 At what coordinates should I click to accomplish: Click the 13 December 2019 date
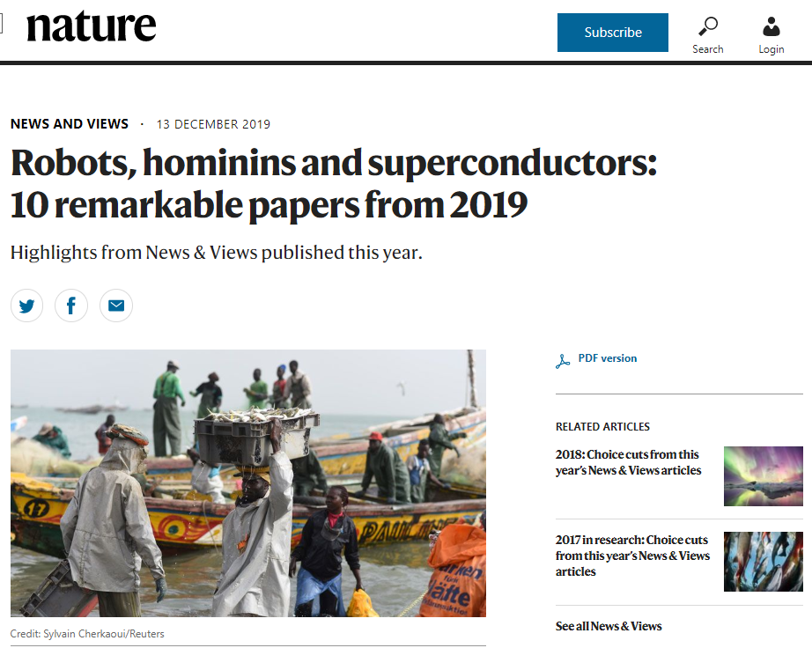(213, 124)
